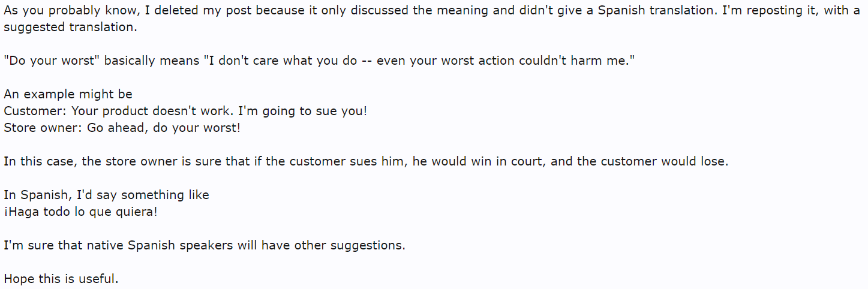Viewport: 868px width, 289px height.
Task: Click the line "An example might be"
Action: pos(68,94)
